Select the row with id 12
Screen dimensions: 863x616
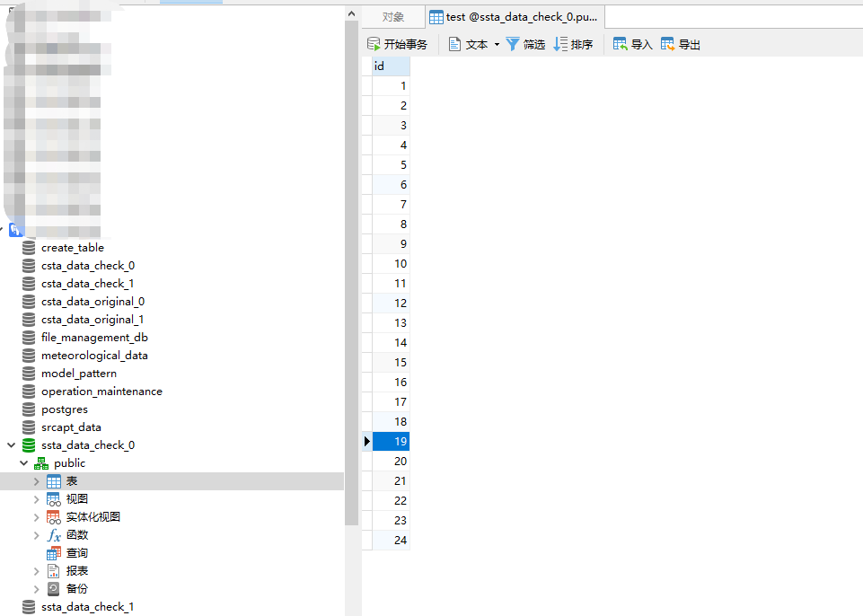tap(391, 304)
